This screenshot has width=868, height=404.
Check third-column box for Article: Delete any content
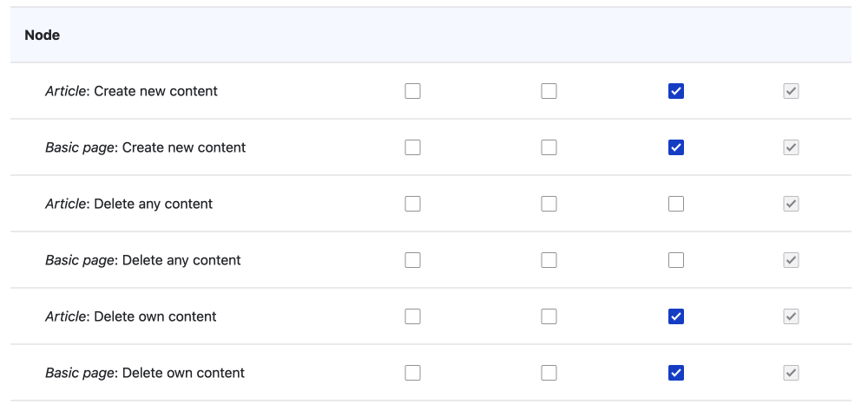(676, 204)
